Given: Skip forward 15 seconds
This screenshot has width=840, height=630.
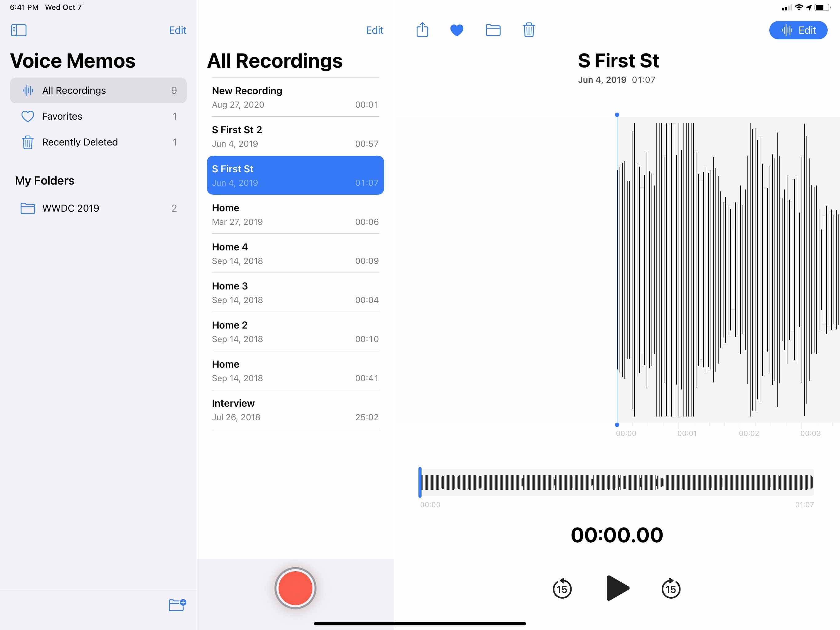Looking at the screenshot, I should point(671,588).
